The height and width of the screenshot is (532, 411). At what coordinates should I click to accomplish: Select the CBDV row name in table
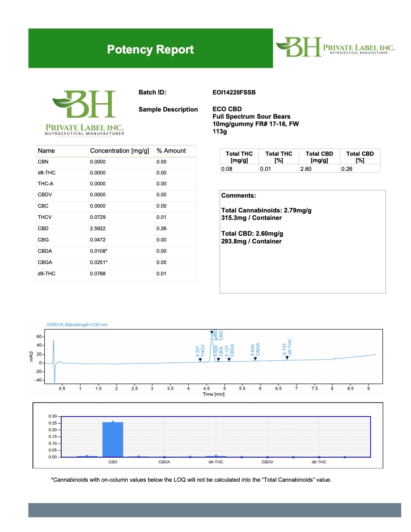(x=45, y=195)
